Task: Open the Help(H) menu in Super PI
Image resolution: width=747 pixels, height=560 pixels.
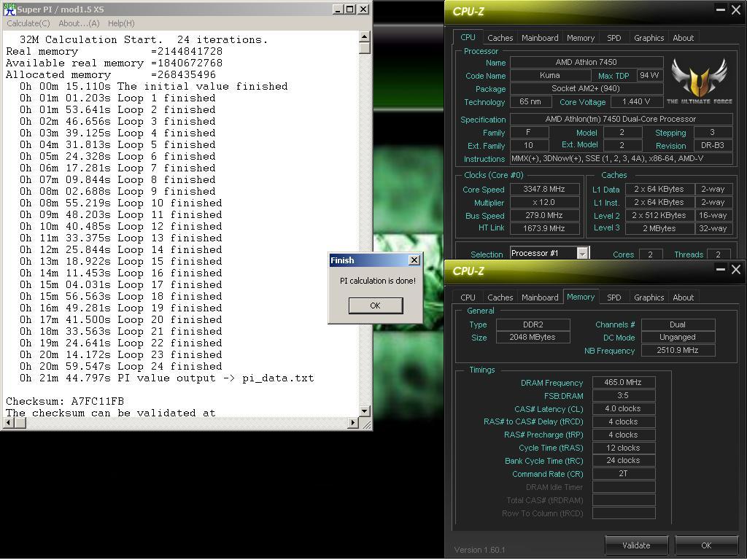Action: pyautogui.click(x=121, y=23)
